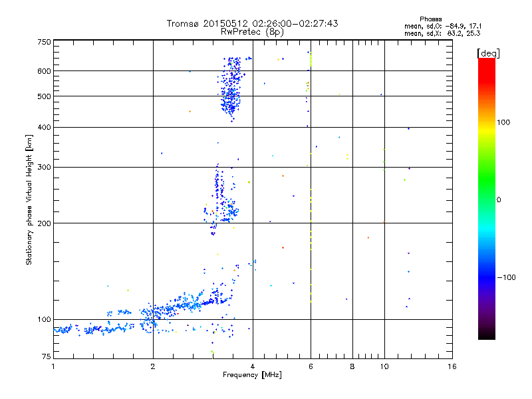532x399 pixels.
Task: Click the colorbar tick label '100'
Action: click(x=503, y=122)
